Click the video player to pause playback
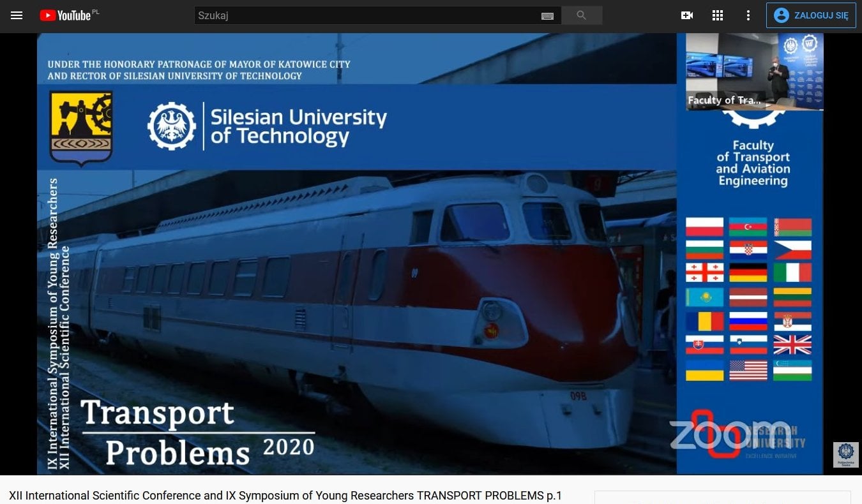Screen dimensions: 862x504 pos(430,254)
